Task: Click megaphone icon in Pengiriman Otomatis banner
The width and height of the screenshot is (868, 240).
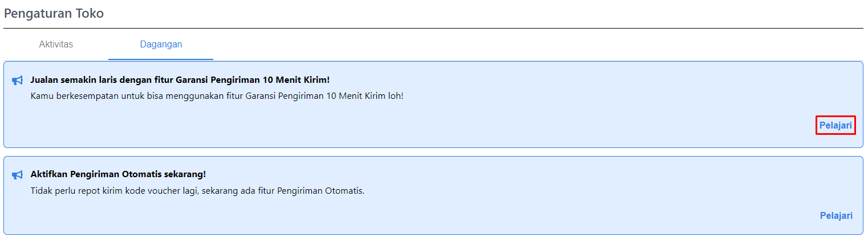Action: point(17,175)
